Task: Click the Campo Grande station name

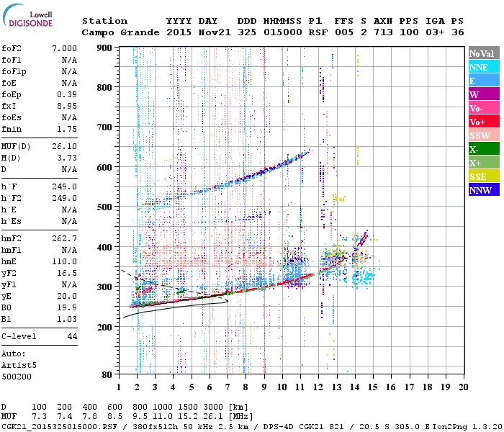Action: pyautogui.click(x=120, y=32)
